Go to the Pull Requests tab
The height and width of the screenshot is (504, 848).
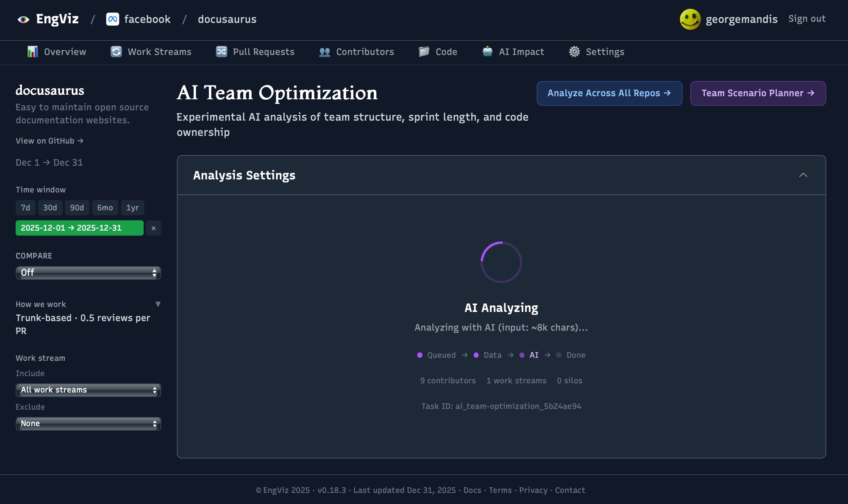coord(255,52)
